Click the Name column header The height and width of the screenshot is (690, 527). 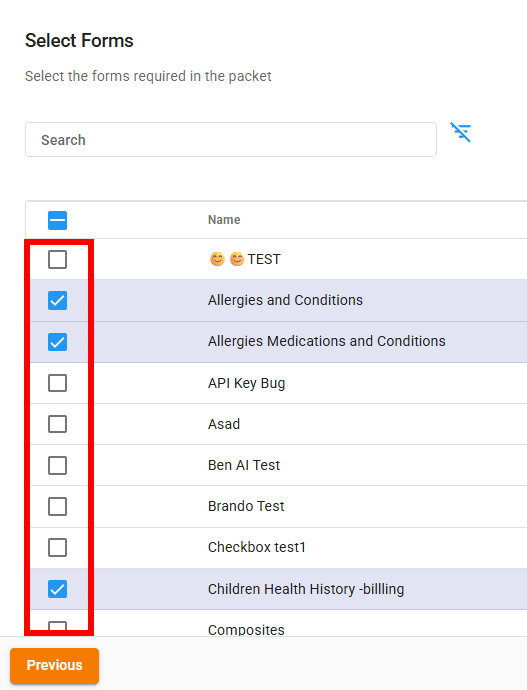point(224,220)
